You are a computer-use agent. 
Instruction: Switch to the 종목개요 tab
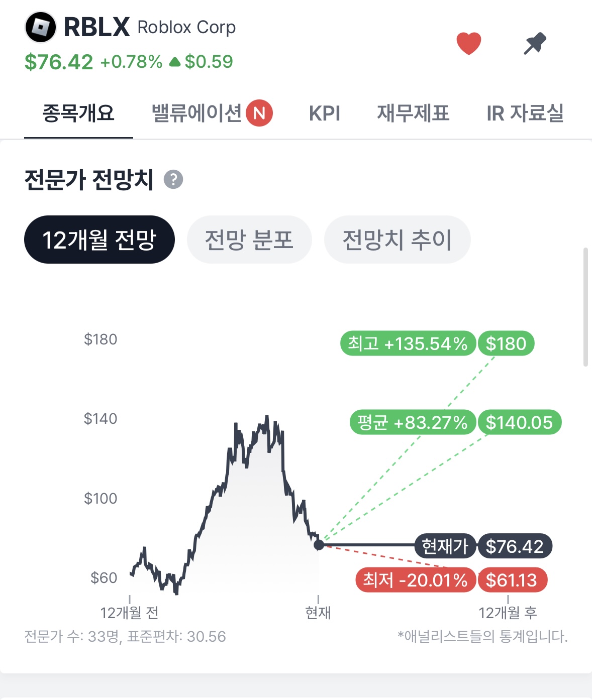(78, 113)
